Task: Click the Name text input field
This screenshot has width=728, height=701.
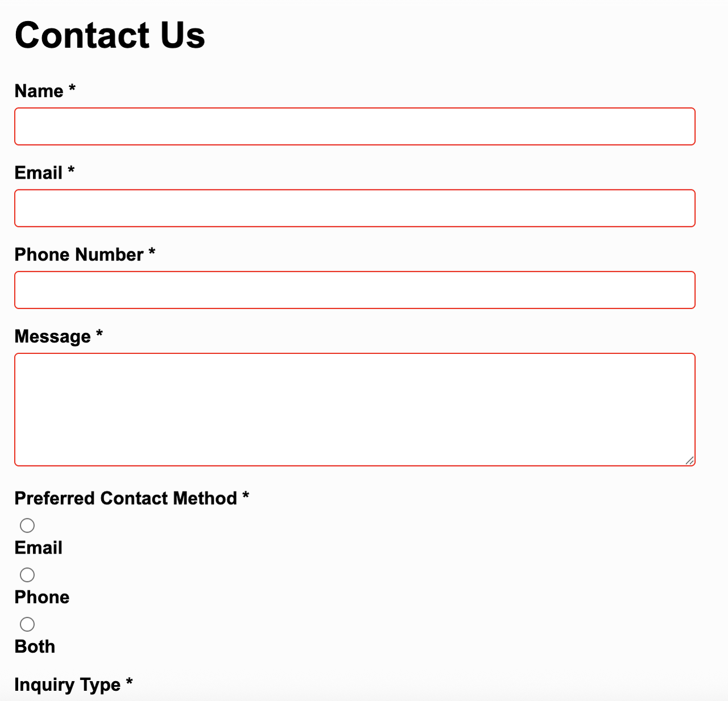Action: [354, 126]
